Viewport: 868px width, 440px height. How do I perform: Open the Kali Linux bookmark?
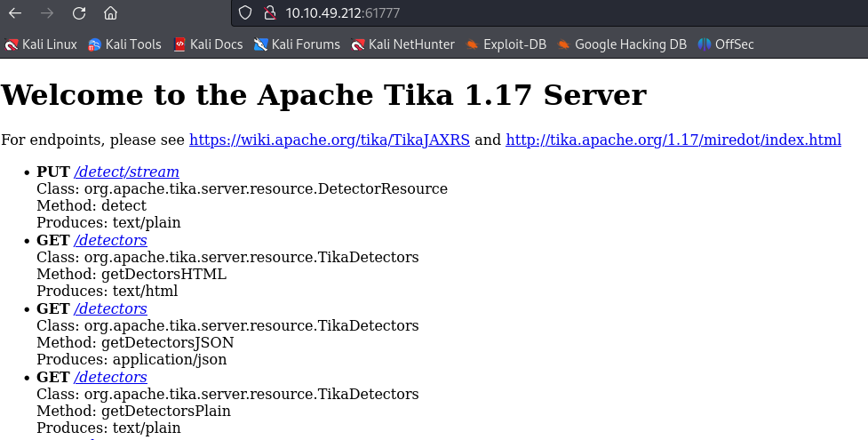click(x=41, y=44)
